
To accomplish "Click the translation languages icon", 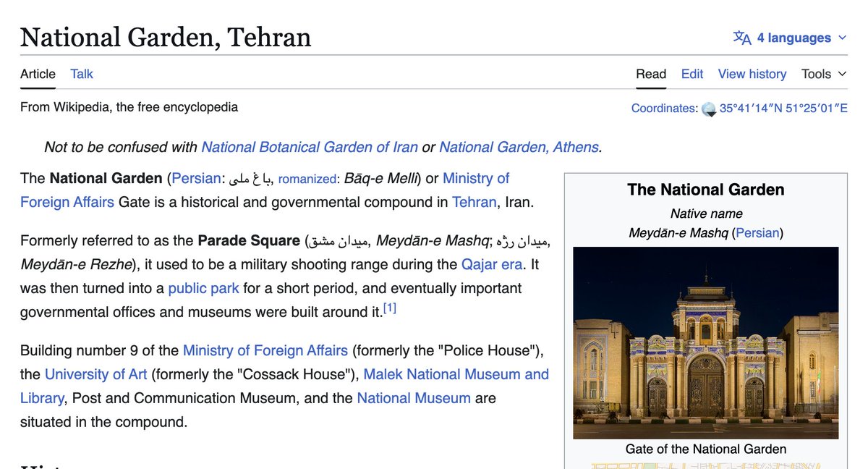I will [x=742, y=38].
